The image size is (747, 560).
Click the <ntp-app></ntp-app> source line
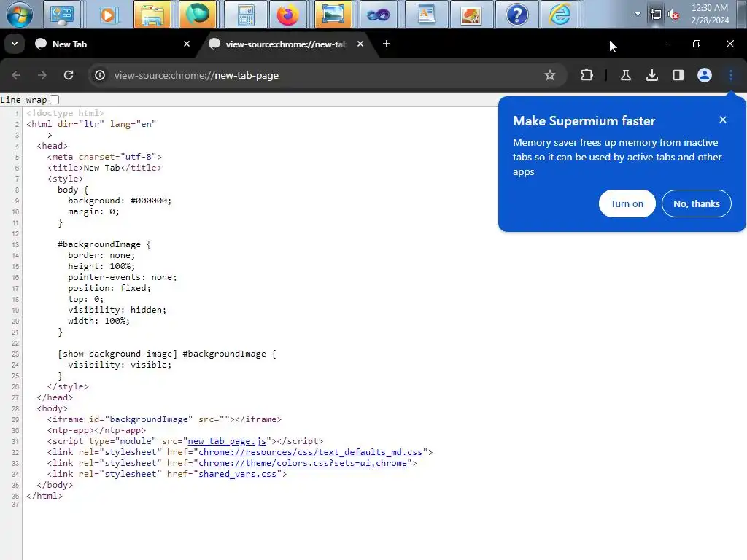(96, 430)
